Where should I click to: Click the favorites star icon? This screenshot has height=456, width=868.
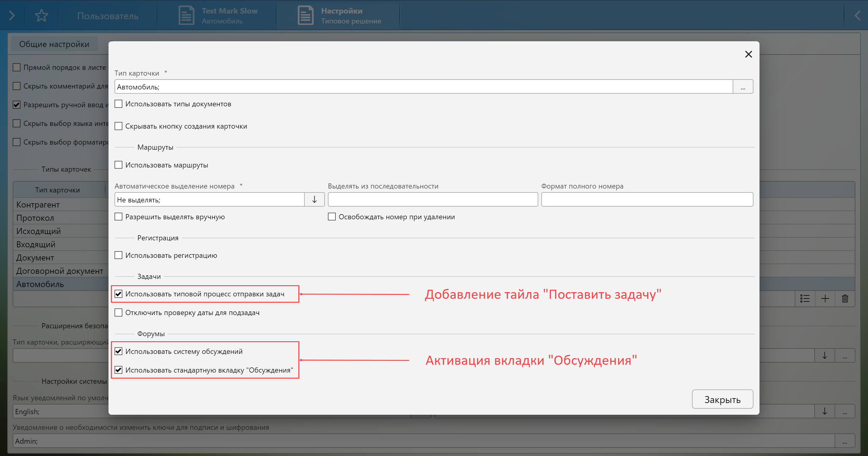(42, 15)
